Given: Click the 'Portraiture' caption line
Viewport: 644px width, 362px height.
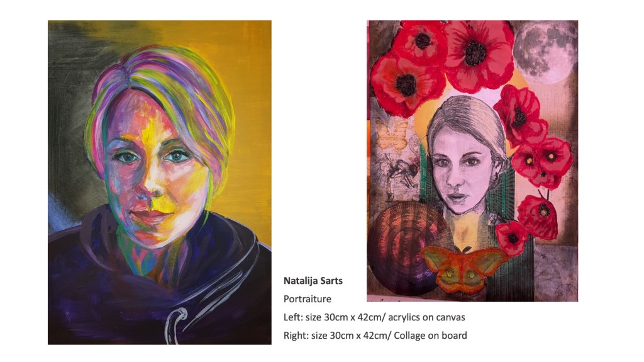Looking at the screenshot, I should [x=307, y=299].
